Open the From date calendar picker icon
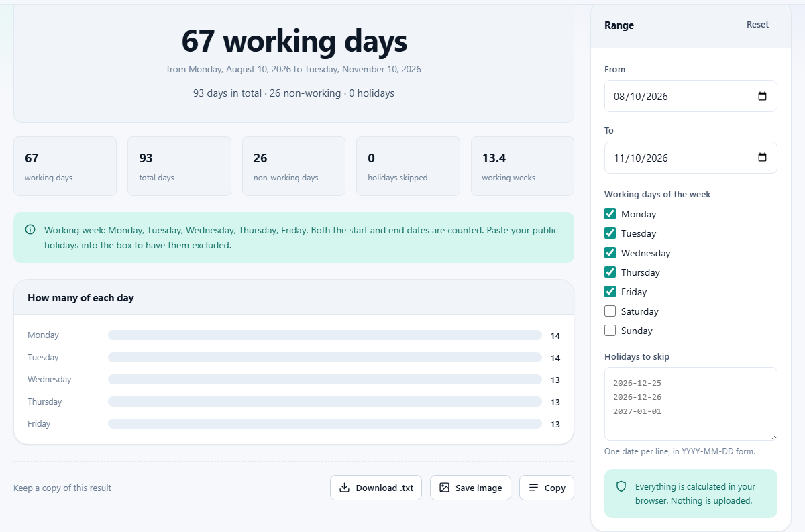 pyautogui.click(x=762, y=96)
